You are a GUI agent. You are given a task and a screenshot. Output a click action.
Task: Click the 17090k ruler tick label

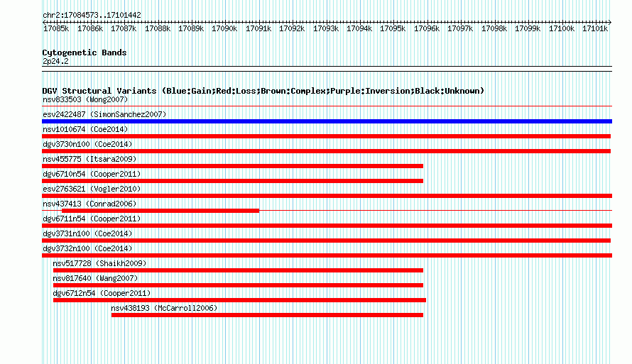click(x=224, y=29)
